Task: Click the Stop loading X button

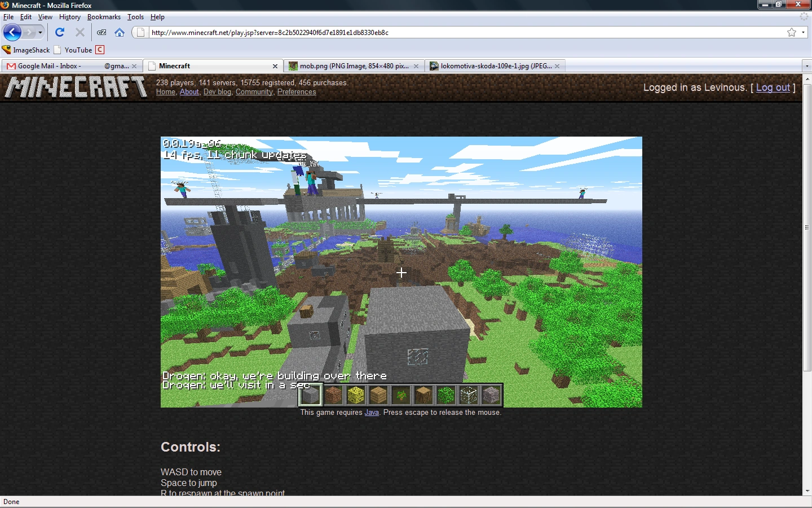Action: click(x=80, y=32)
